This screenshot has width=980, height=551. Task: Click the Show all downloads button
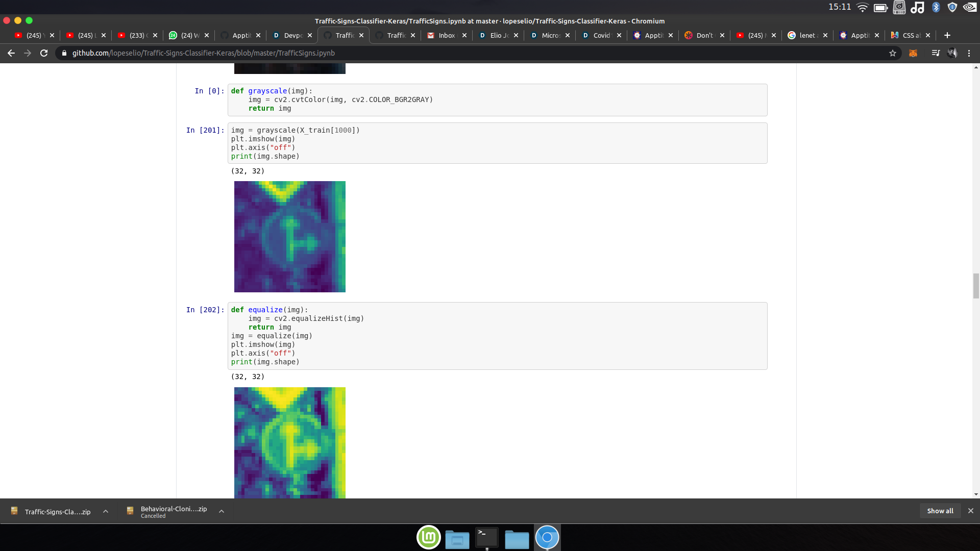click(x=940, y=511)
